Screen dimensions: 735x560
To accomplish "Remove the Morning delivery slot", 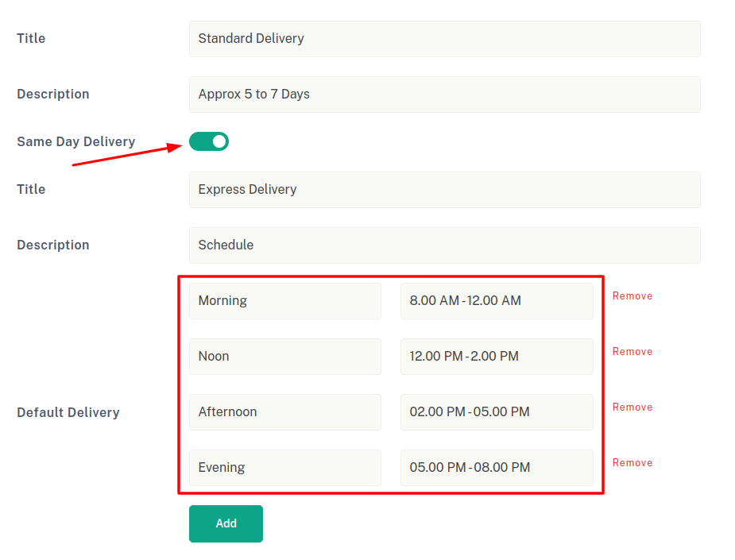I will [632, 296].
